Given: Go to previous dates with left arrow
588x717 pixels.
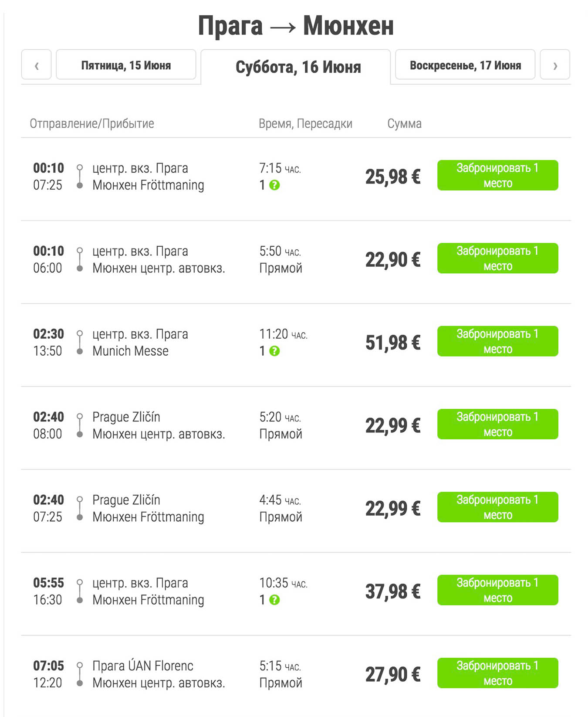Looking at the screenshot, I should tap(37, 65).
